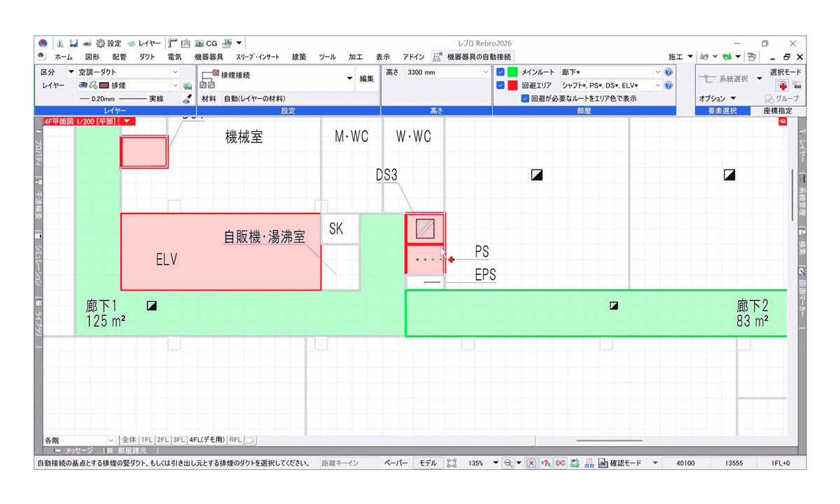This screenshot has height=504, width=840.
Task: Disable the 回避エリア checkbox
Action: coord(500,85)
